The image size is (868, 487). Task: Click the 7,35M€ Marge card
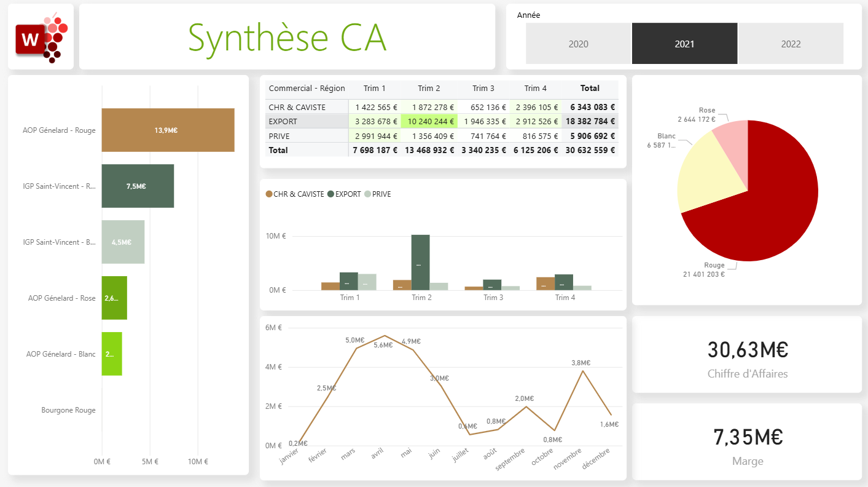[747, 442]
